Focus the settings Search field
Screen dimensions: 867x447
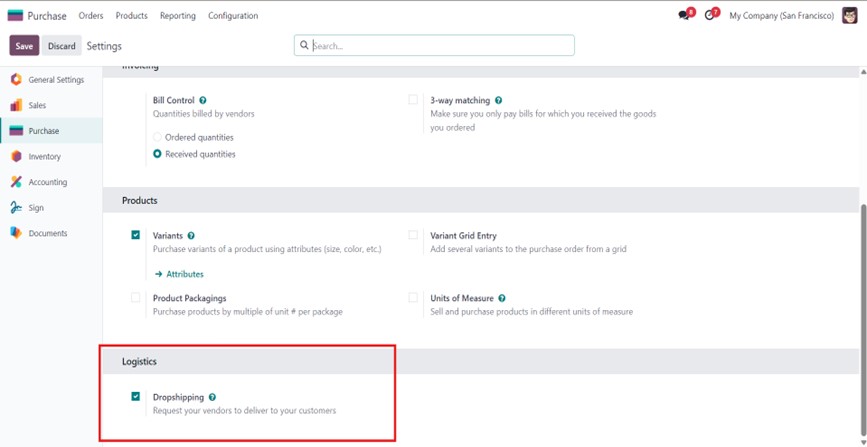[x=440, y=46]
